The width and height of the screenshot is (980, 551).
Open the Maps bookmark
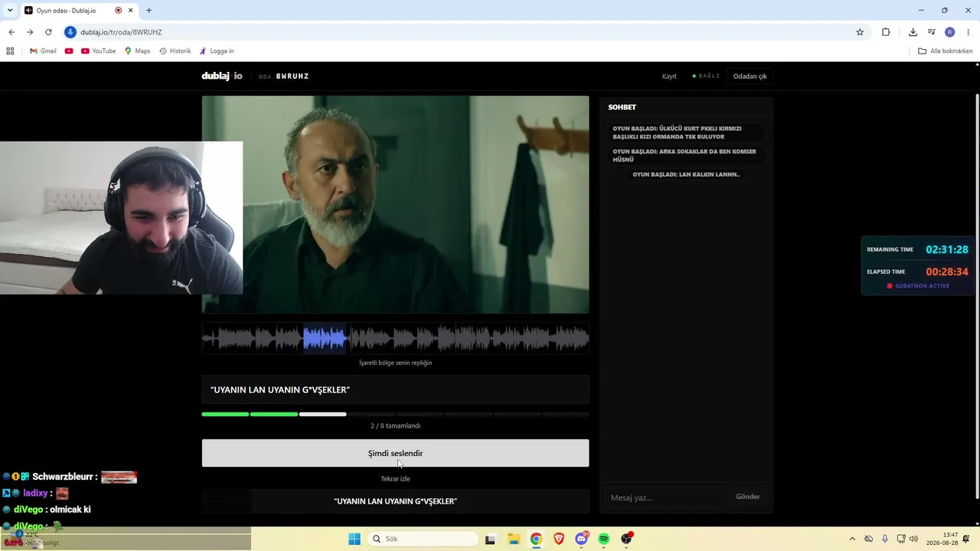coord(138,51)
